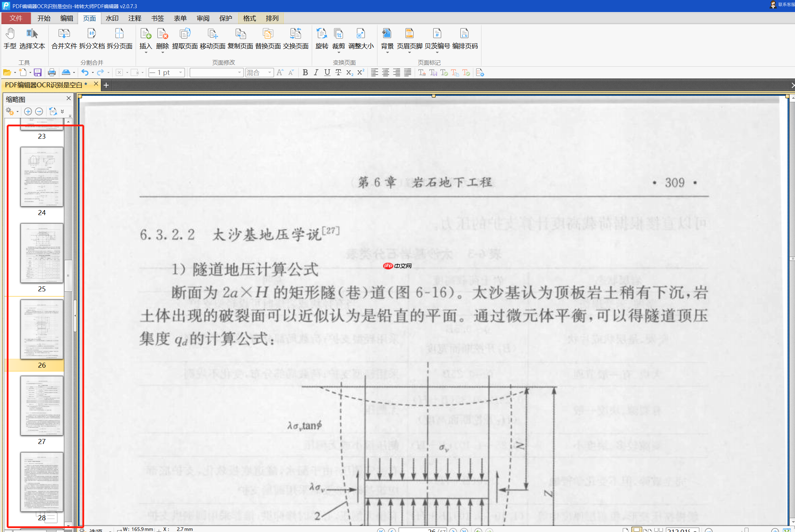The width and height of the screenshot is (795, 532).
Task: Expand the Insert (插入) pages dropdown
Action: 146,53
